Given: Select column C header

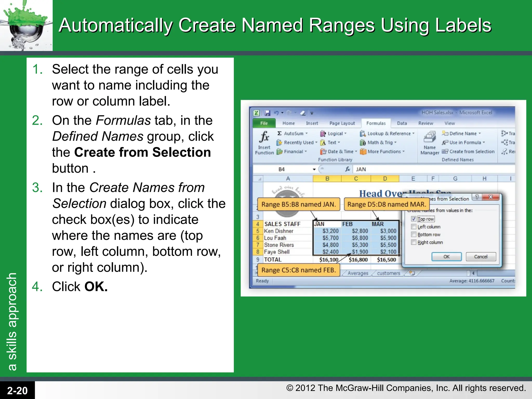Looking at the screenshot, I should coord(356,179).
